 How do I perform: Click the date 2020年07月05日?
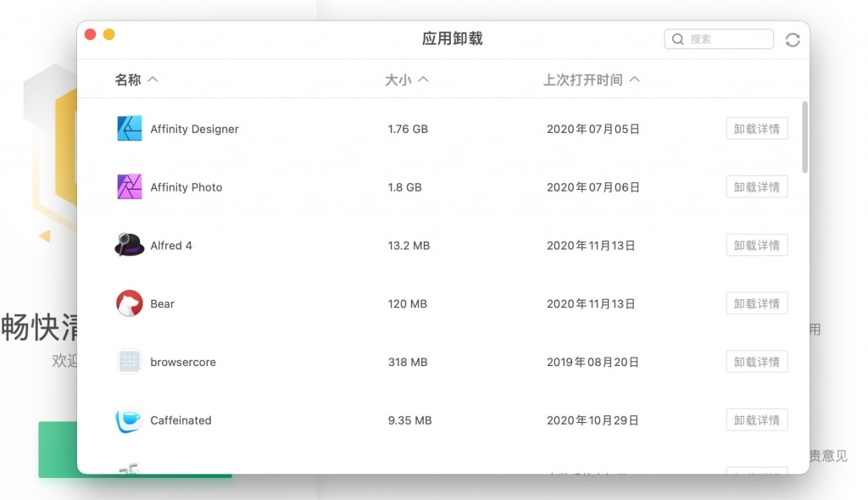[593, 129]
